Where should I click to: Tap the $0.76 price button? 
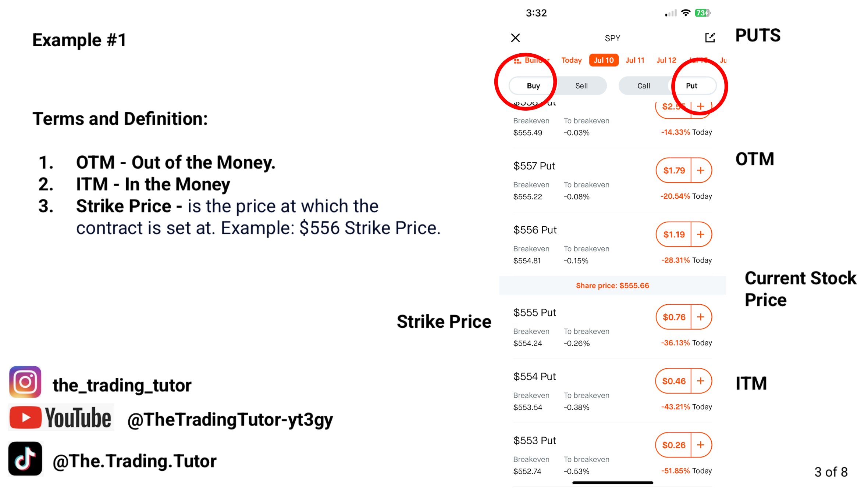674,317
